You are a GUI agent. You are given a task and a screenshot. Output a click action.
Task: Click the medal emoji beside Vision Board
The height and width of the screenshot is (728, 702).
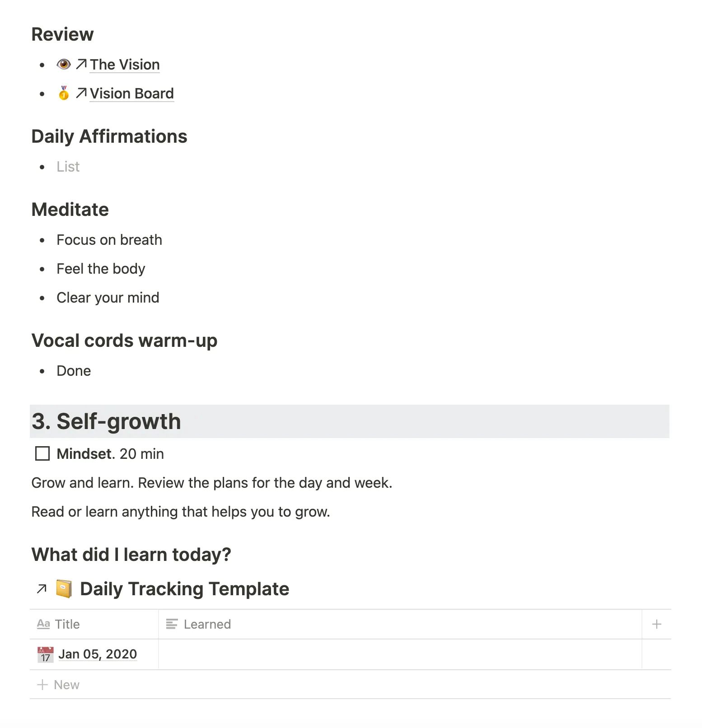click(x=64, y=93)
